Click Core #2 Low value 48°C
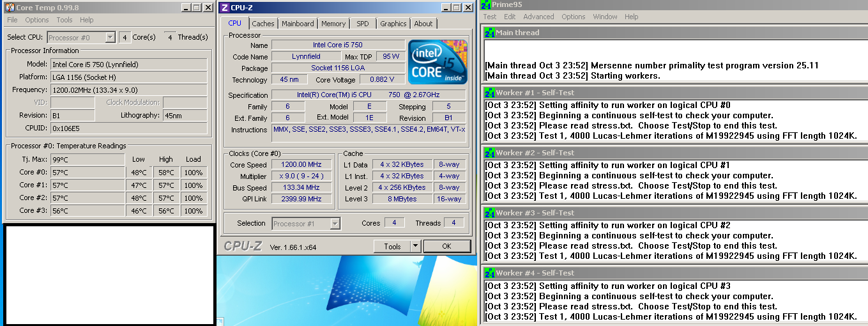This screenshot has height=326, width=868. [139, 198]
